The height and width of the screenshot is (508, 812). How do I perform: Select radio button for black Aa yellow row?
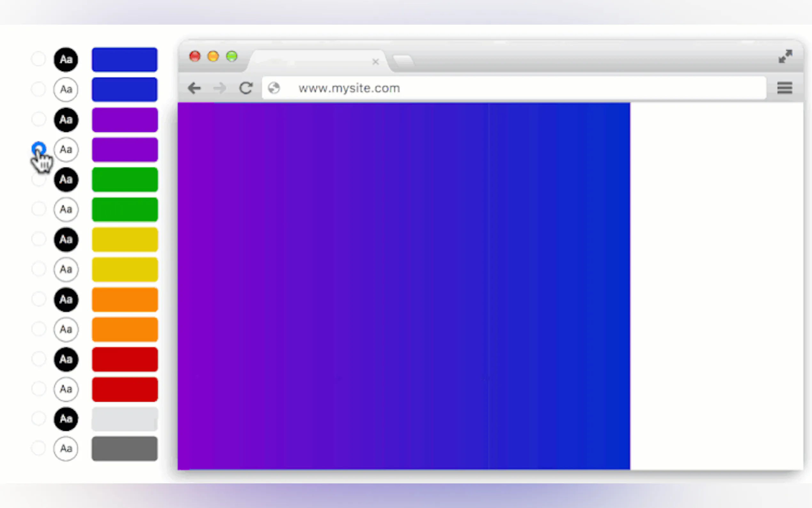(x=38, y=239)
